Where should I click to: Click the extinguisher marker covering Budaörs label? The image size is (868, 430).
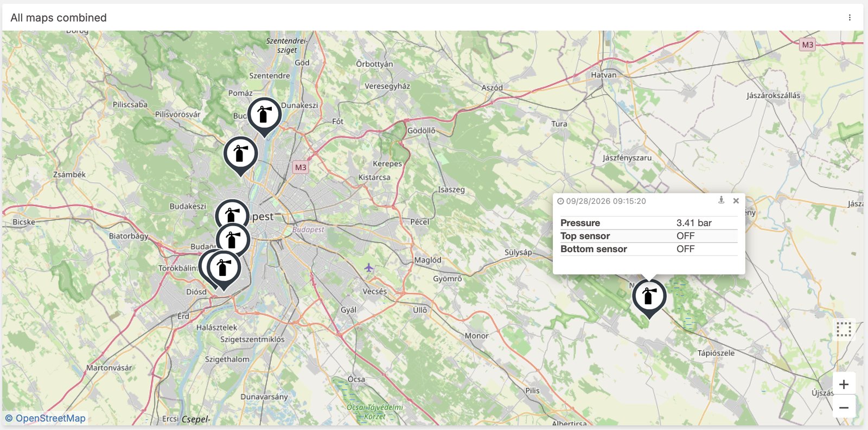point(233,239)
